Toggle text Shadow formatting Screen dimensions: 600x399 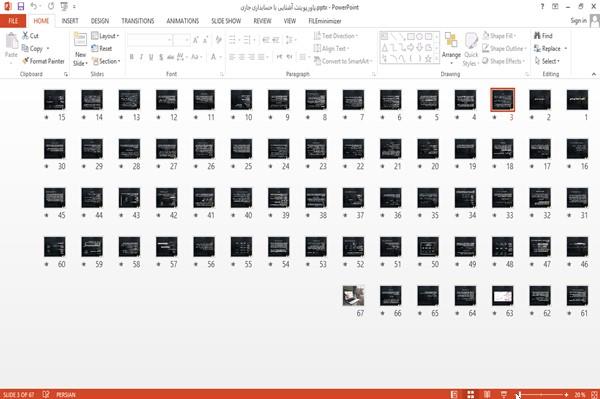point(161,57)
